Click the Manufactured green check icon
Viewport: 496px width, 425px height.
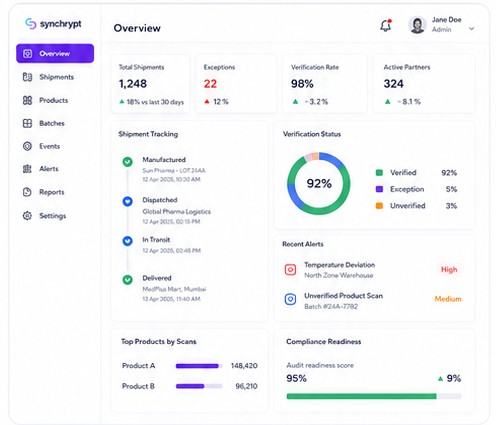[x=127, y=162]
